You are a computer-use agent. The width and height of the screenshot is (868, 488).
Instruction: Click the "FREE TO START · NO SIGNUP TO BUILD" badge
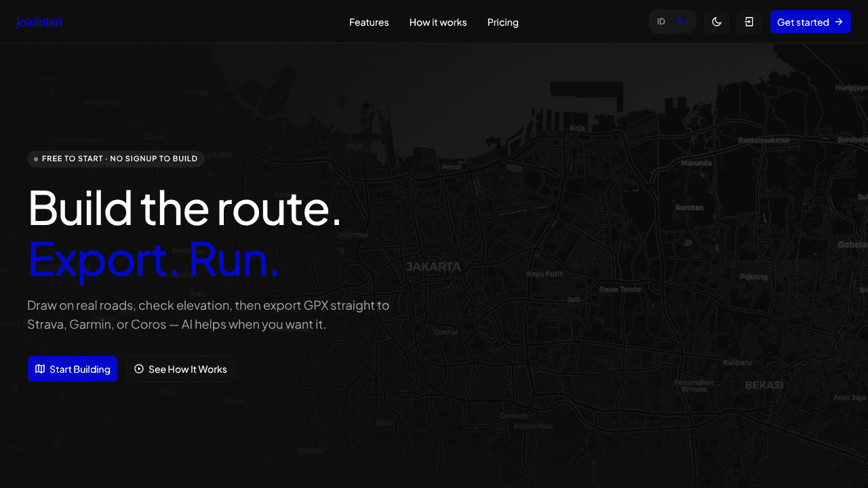point(116,159)
